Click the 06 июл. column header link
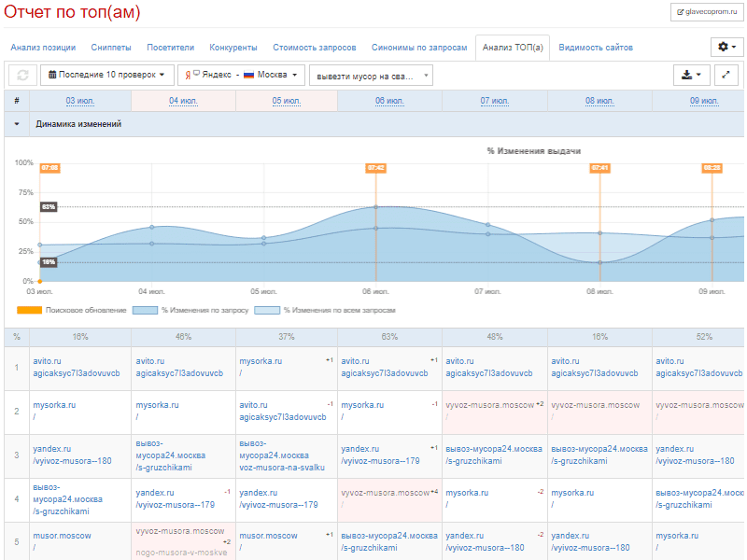The image size is (747, 560). [x=389, y=101]
